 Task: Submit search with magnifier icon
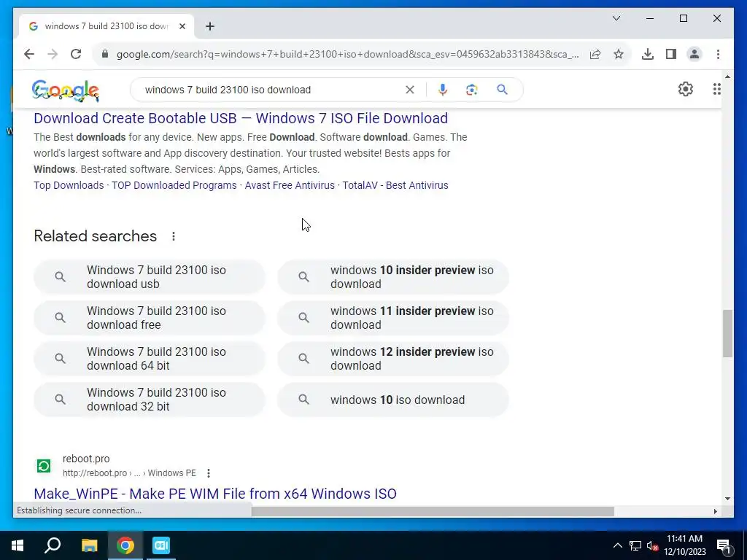coord(502,90)
